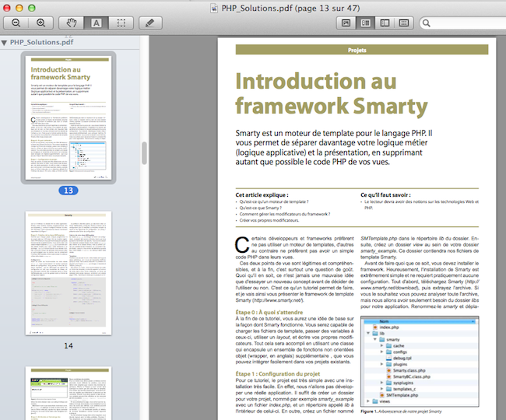Zoom out with the minus magnifier
The height and width of the screenshot is (420, 506).
pyautogui.click(x=16, y=23)
